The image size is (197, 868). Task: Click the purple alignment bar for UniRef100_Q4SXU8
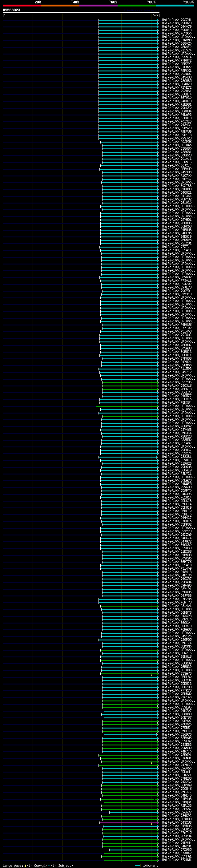(129, 822)
